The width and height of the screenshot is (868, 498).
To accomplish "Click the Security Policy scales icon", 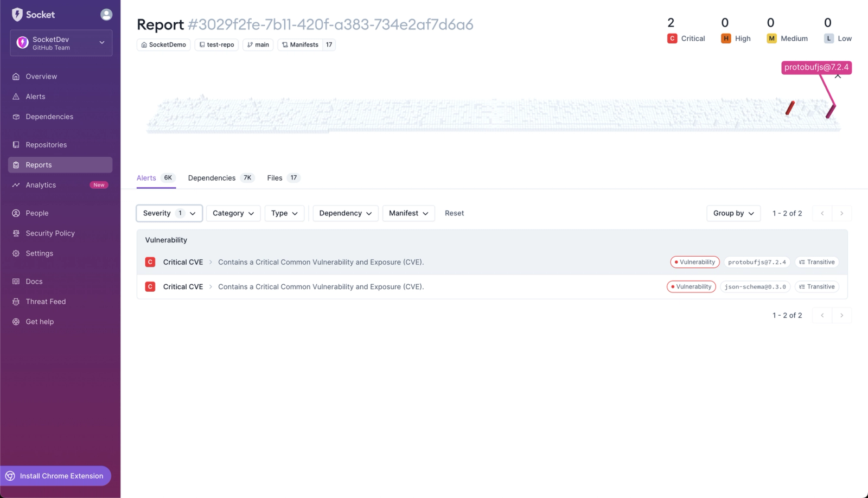I will tap(16, 233).
